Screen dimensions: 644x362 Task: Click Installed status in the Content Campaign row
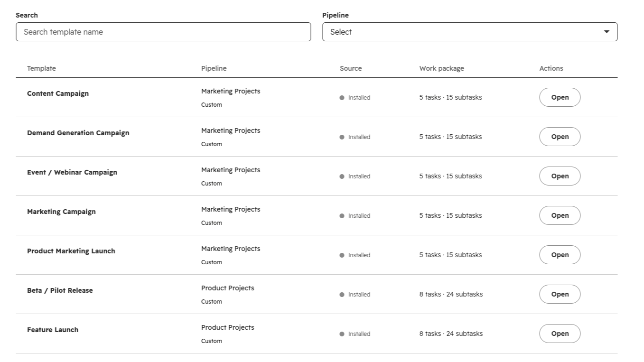pos(355,98)
